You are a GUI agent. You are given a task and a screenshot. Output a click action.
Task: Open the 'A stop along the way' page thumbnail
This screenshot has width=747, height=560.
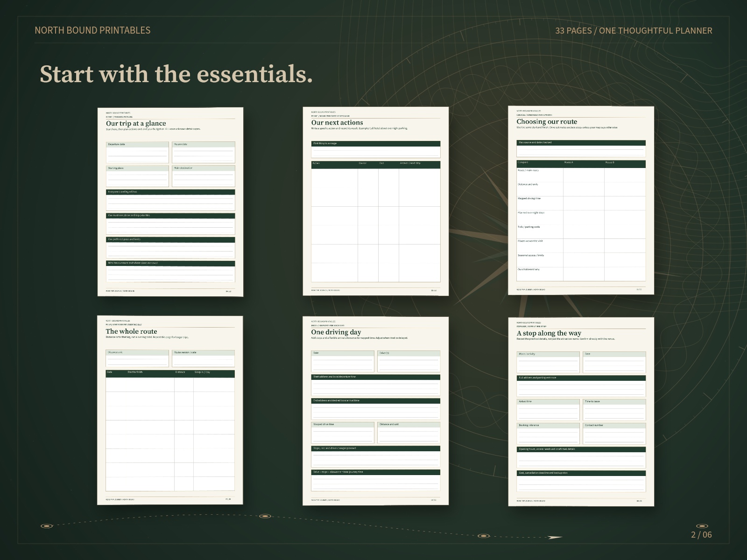pos(581,412)
